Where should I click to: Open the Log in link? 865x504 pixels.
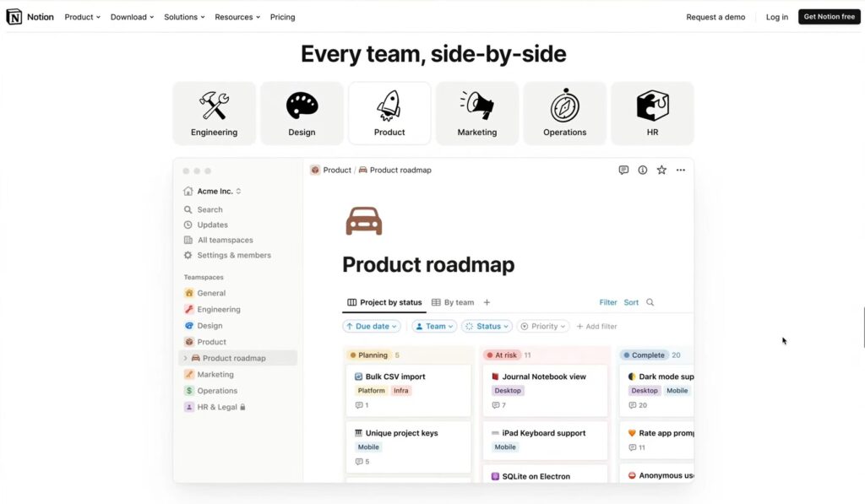pos(776,17)
